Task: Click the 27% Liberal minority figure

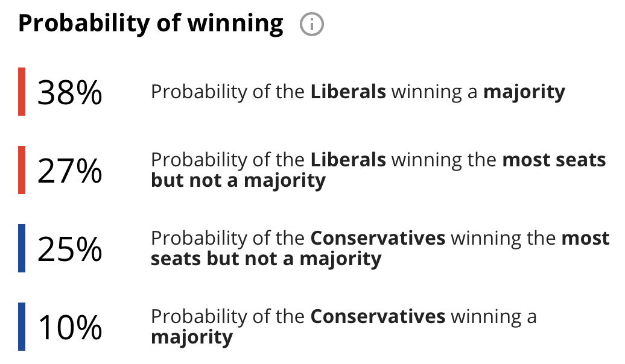Action: coord(70,171)
